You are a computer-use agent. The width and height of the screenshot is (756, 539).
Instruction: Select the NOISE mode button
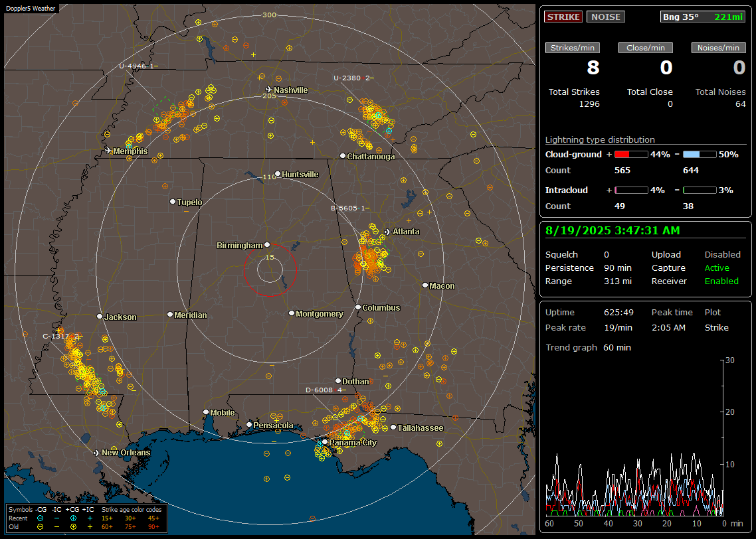[x=606, y=17]
